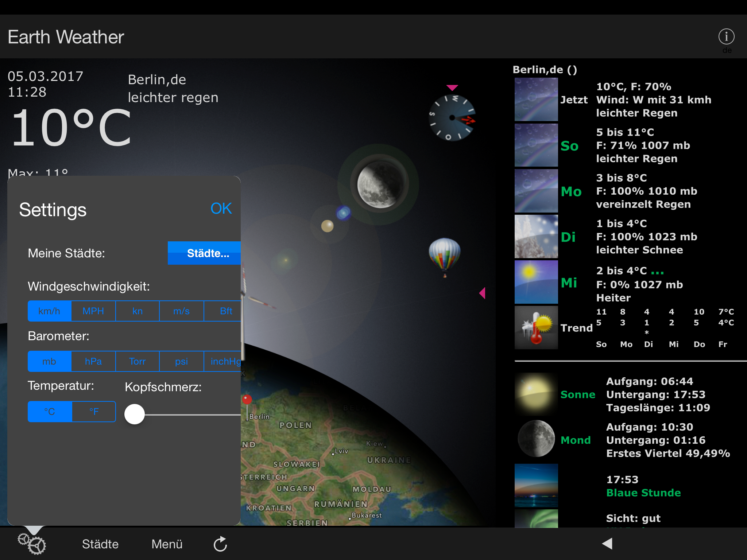Screen dimensions: 747x560
Task: Tap the refresh arrow icon
Action: pos(220,544)
